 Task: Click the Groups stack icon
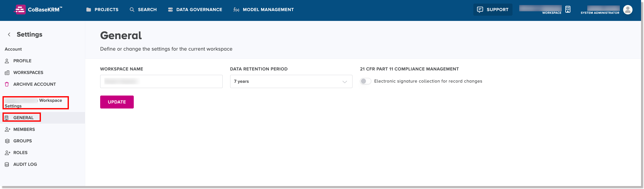coord(7,141)
